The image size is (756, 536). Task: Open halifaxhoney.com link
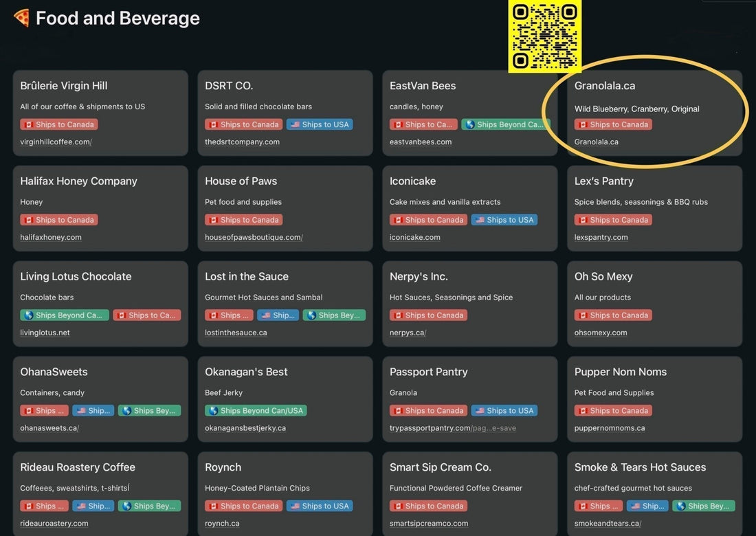51,237
